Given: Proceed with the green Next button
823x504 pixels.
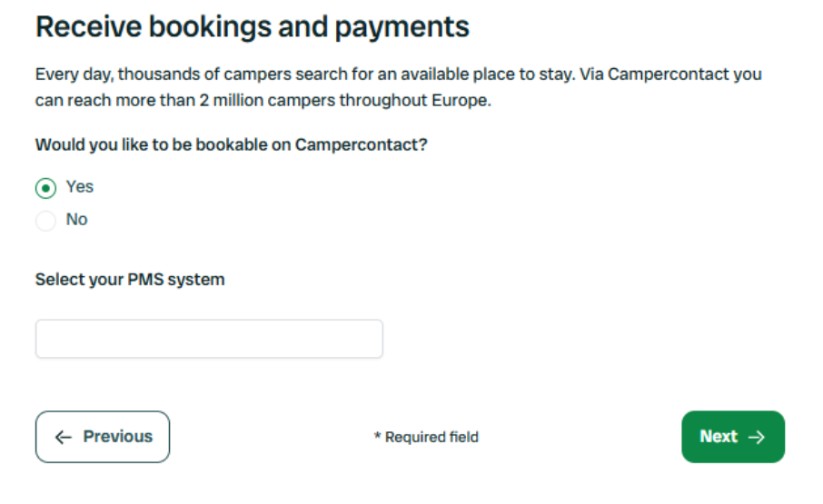Looking at the screenshot, I should [732, 437].
